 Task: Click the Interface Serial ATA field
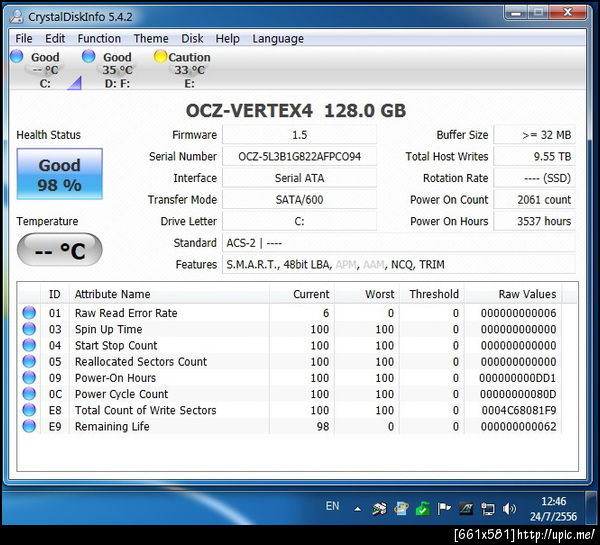coord(299,178)
